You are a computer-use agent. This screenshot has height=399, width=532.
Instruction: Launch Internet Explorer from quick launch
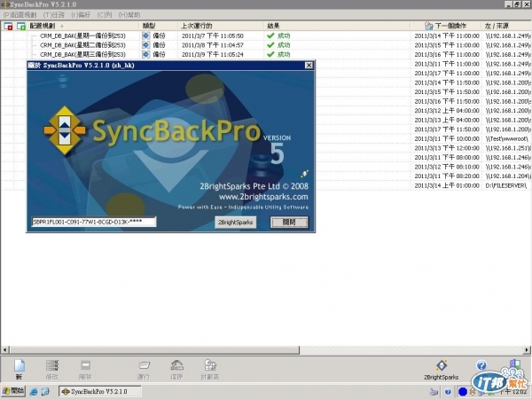(x=34, y=392)
